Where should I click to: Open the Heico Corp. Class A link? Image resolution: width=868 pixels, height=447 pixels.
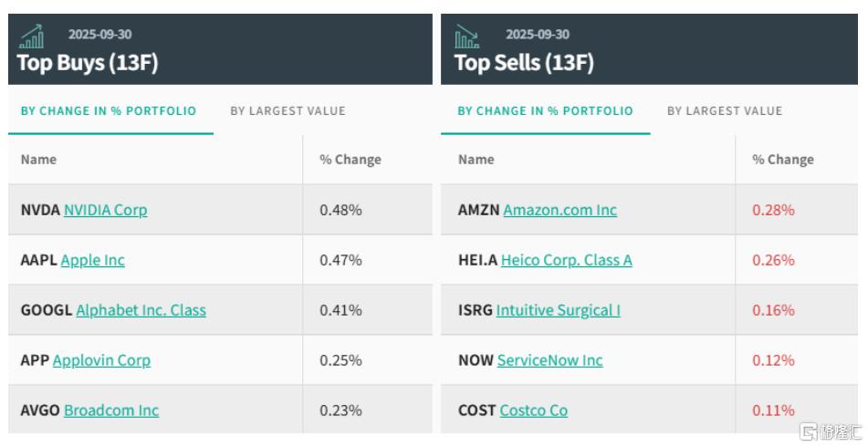(x=566, y=260)
